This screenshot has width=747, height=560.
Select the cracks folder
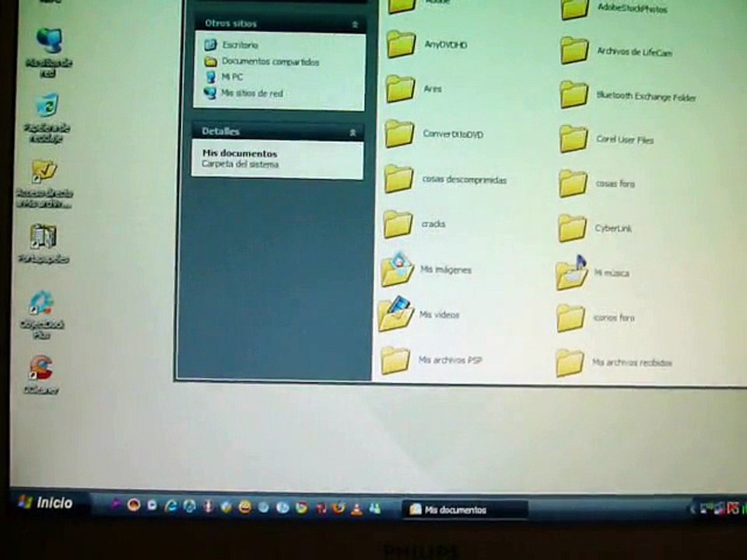(414, 224)
